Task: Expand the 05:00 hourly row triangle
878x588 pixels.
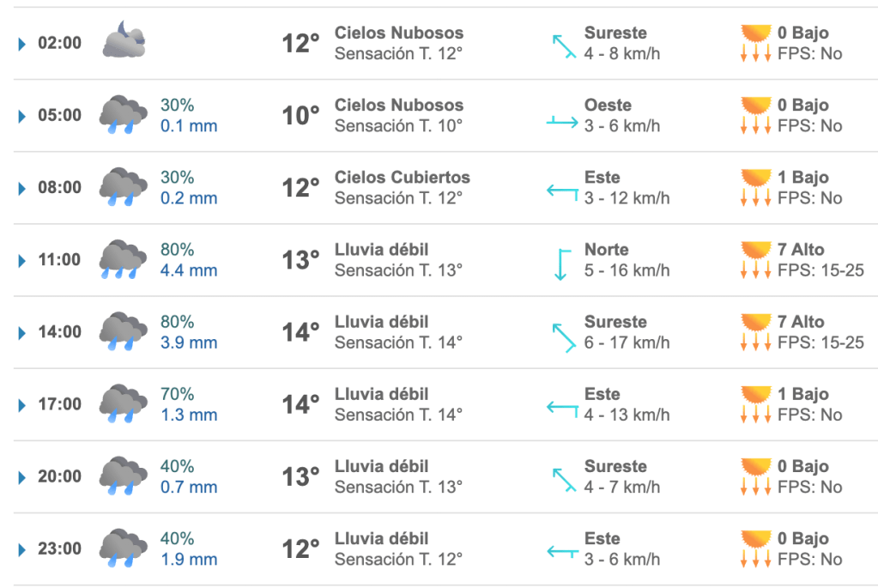Action: pyautogui.click(x=23, y=116)
